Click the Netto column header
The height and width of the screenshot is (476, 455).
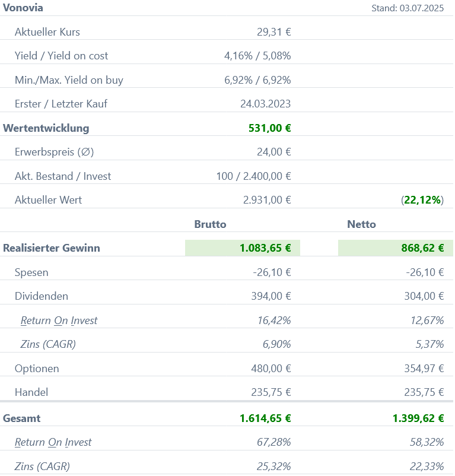click(x=362, y=224)
